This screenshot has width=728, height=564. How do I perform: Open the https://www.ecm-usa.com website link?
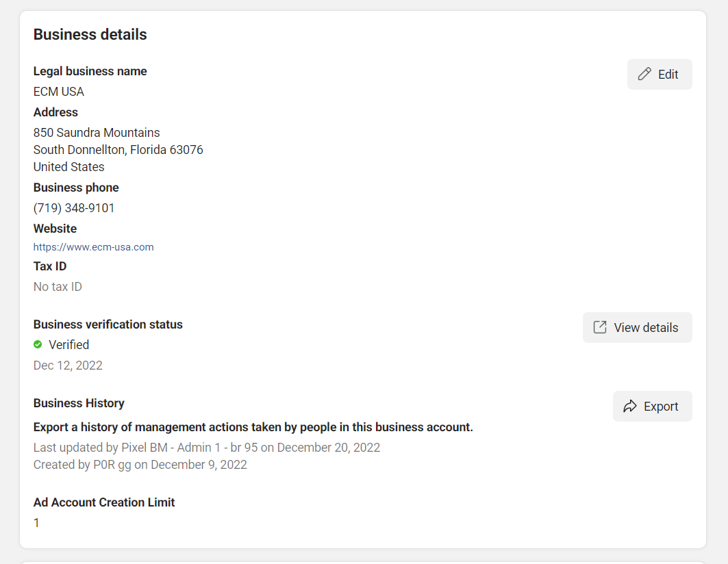click(93, 247)
